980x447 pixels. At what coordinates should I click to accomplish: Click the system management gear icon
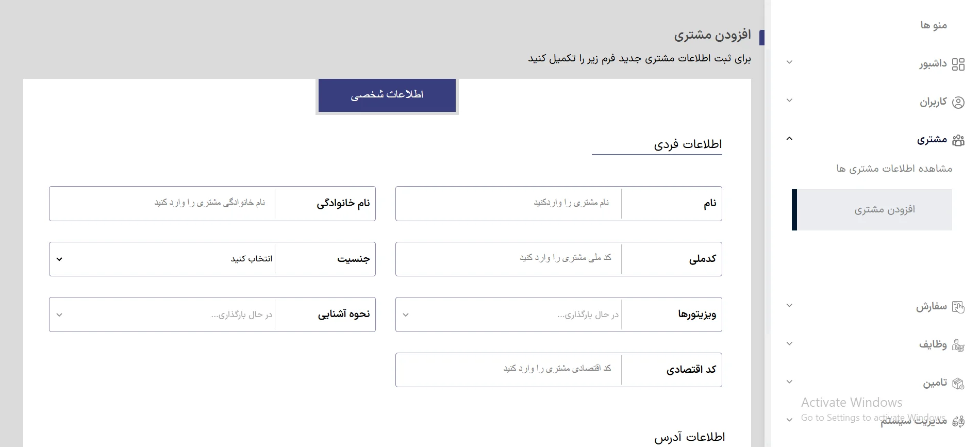[958, 422]
